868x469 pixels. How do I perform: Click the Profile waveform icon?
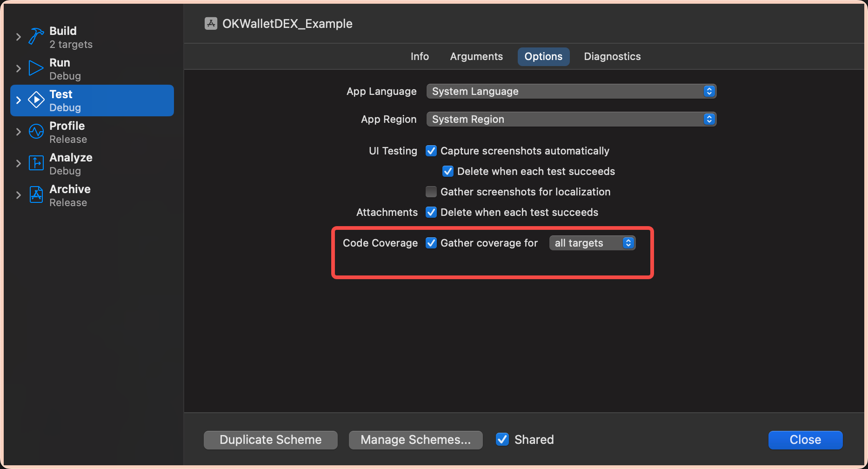click(x=36, y=131)
